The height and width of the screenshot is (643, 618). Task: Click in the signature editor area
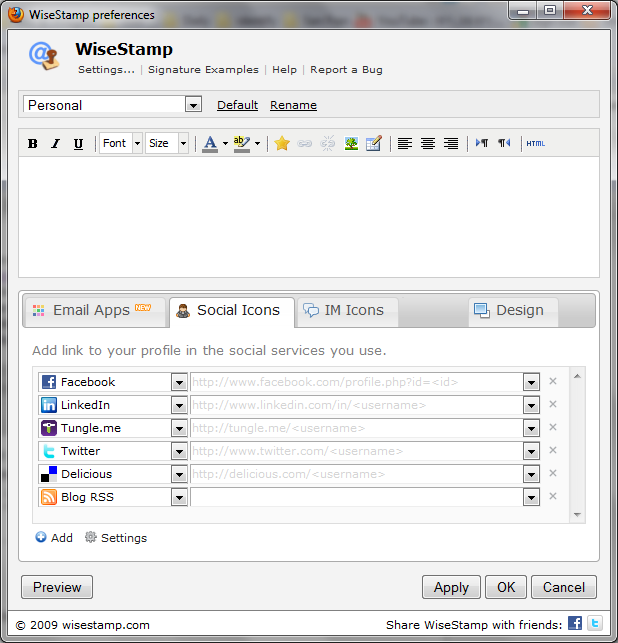coord(309,217)
